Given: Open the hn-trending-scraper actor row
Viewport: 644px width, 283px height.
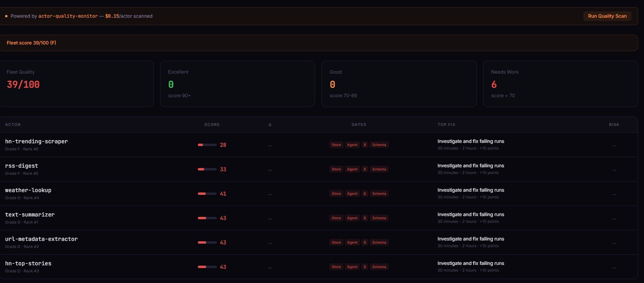Looking at the screenshot, I should (x=36, y=141).
